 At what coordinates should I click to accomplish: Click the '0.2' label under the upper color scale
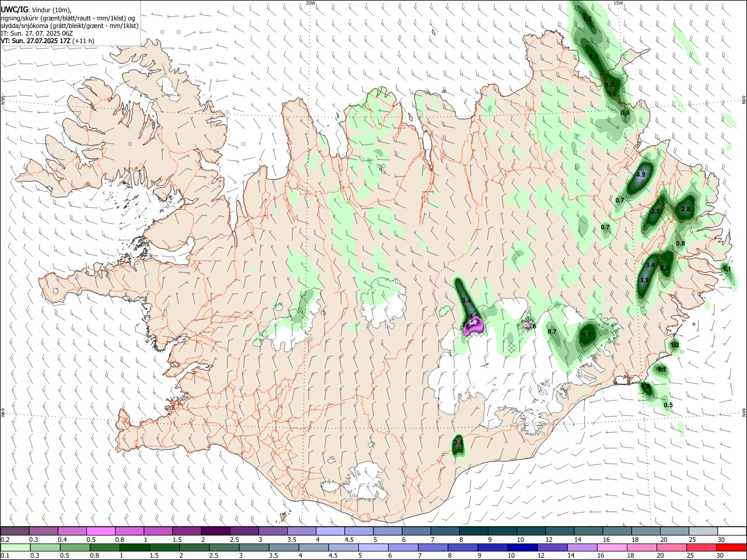tap(5, 540)
